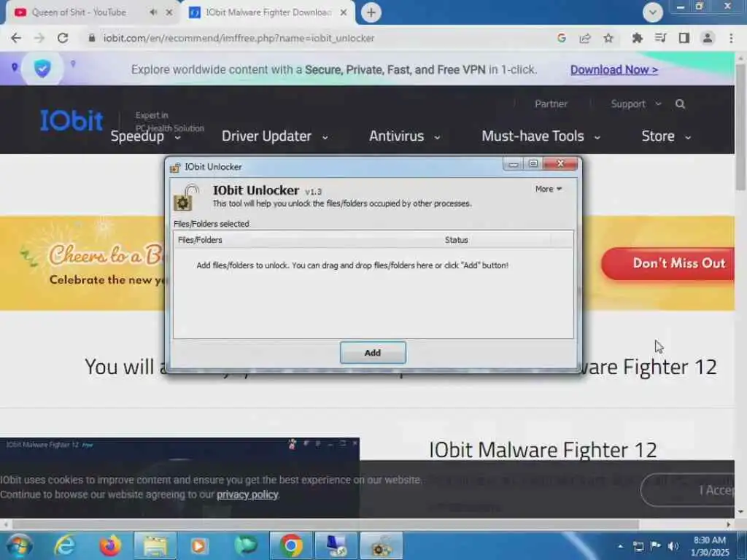Open the privacy policy link
747x560 pixels.
(247, 495)
